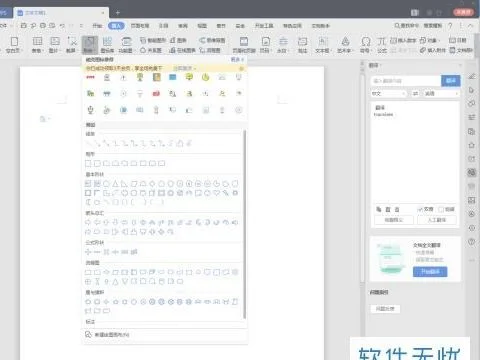Select the red icon in preset icon row
Image resolution: width=480 pixels, height=360 pixels.
(156, 94)
